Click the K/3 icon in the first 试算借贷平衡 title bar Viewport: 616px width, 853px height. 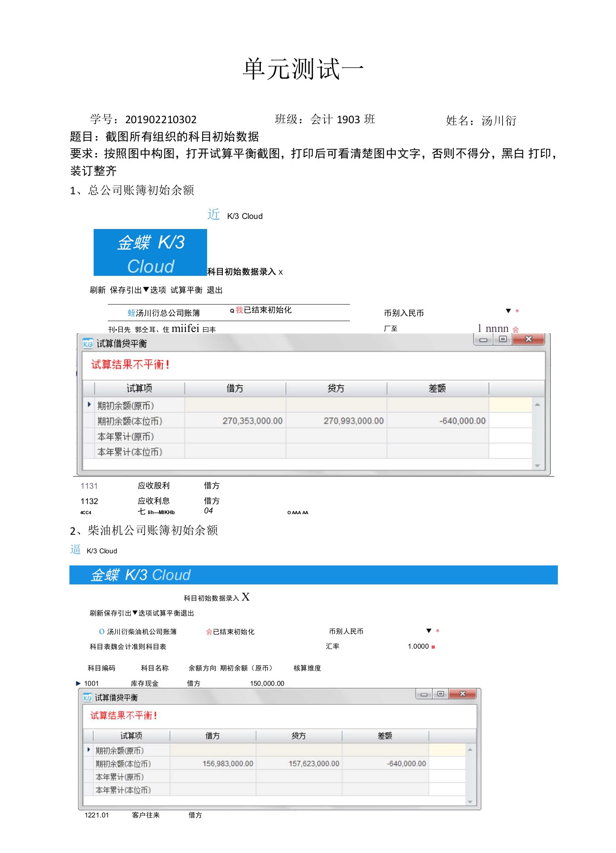88,344
